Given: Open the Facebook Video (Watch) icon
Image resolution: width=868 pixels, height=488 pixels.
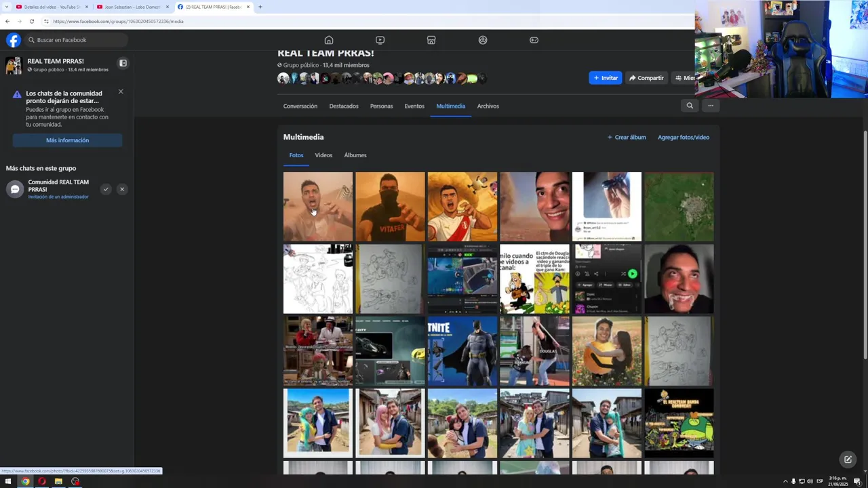Looking at the screenshot, I should coord(380,40).
